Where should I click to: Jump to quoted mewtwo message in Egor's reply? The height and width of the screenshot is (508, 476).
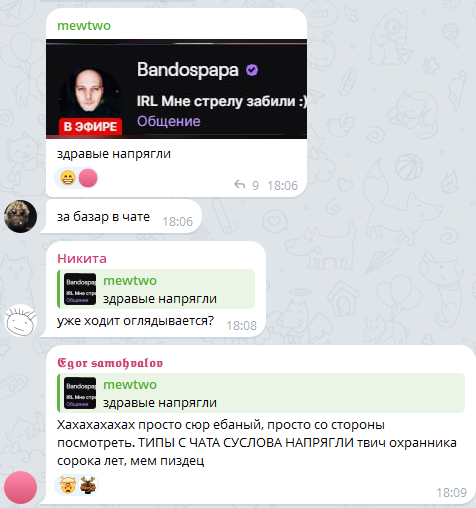click(261, 393)
